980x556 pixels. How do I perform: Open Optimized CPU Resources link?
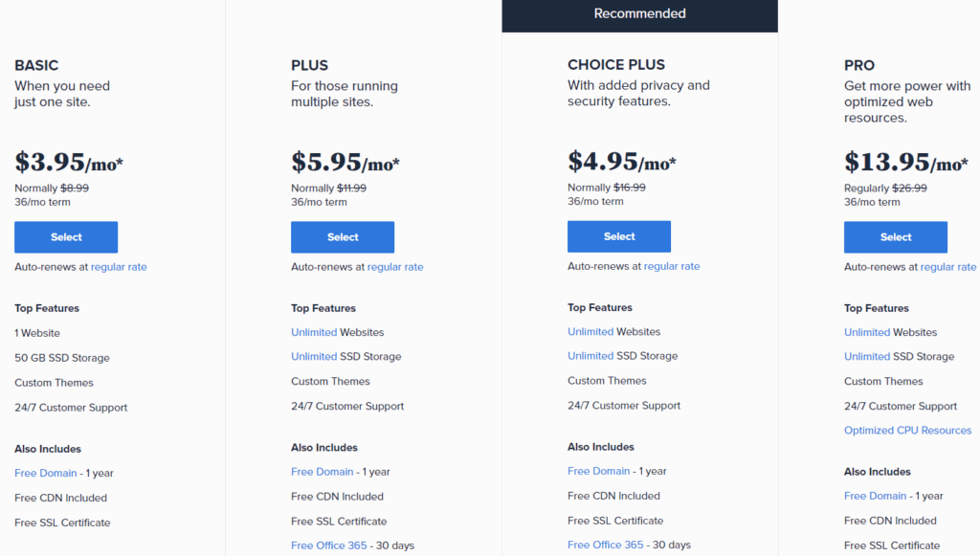coord(907,431)
